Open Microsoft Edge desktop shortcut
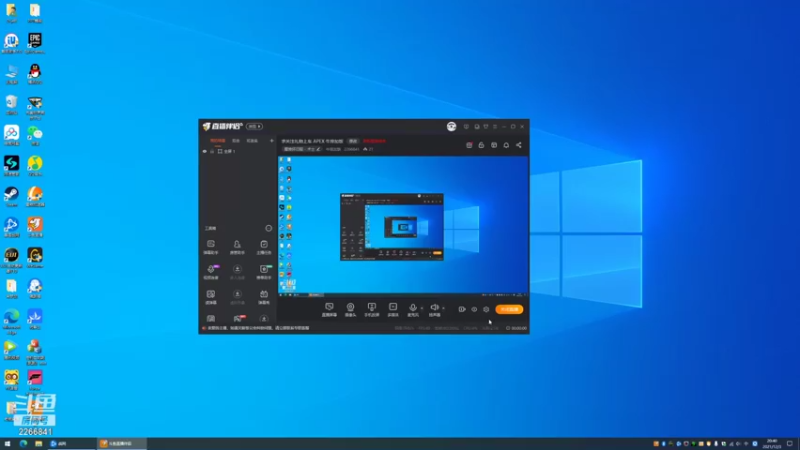Viewport: 800px width, 450px height. click(11, 321)
